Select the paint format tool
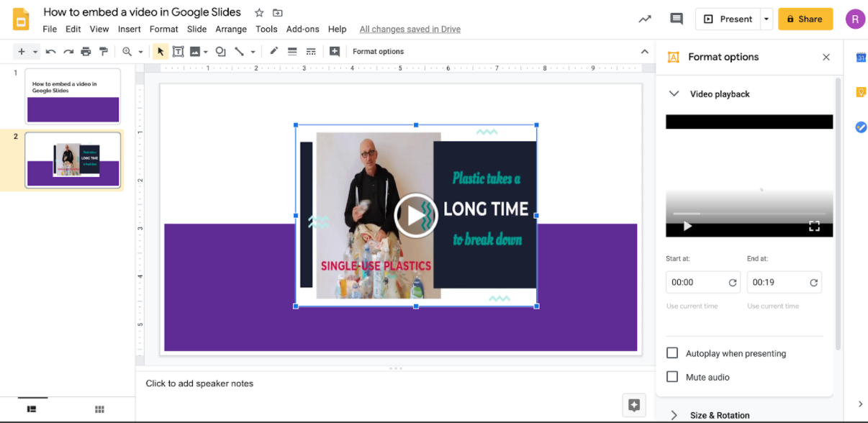Viewport: 868px width, 423px height. [x=104, y=52]
